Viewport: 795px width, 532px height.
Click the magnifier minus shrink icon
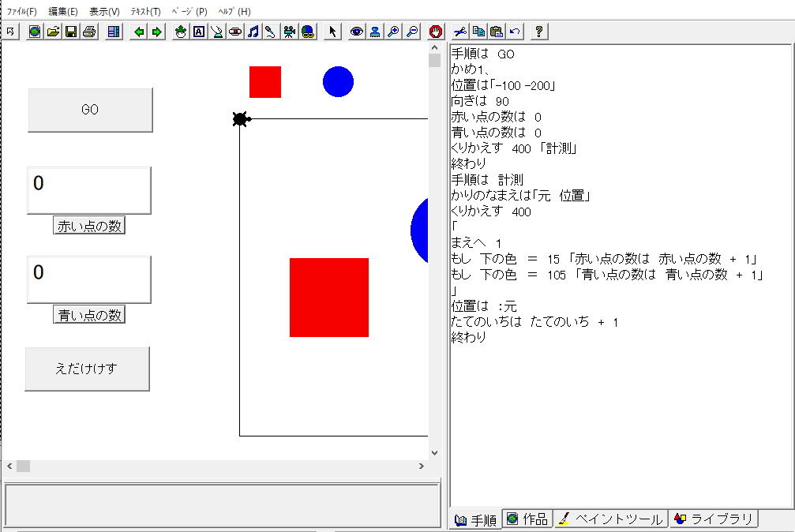pyautogui.click(x=412, y=32)
